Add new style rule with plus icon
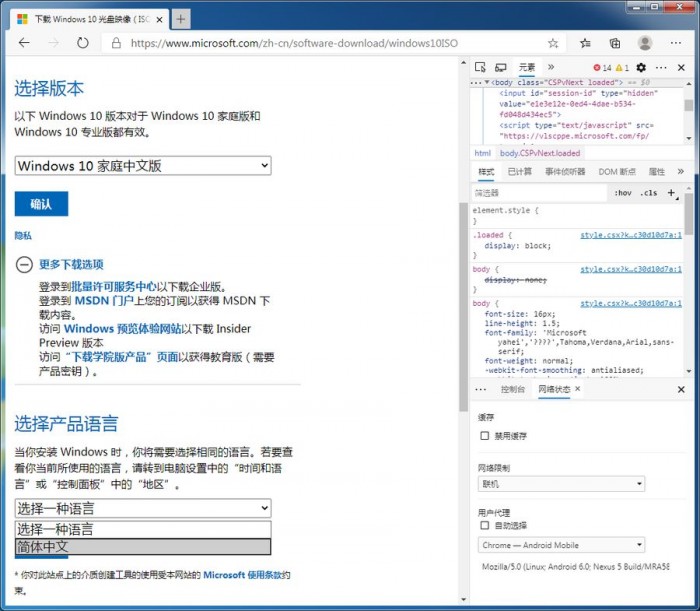 coord(671,192)
